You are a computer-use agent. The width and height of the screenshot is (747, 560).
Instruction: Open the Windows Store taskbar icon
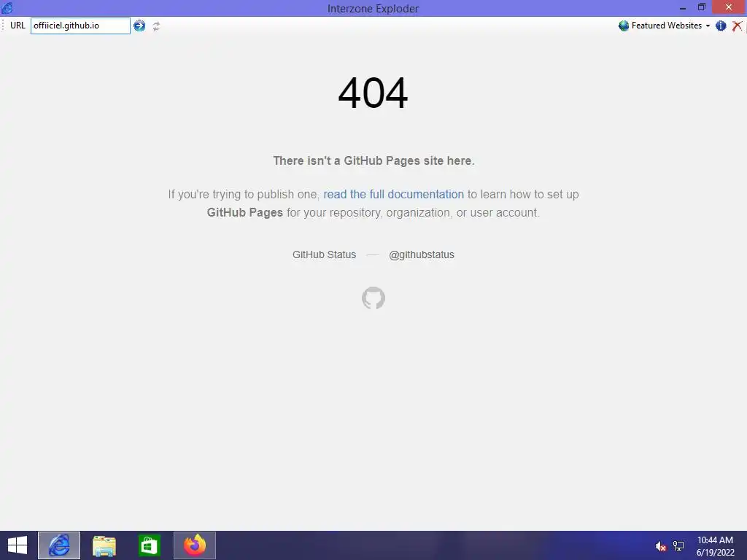pyautogui.click(x=149, y=545)
